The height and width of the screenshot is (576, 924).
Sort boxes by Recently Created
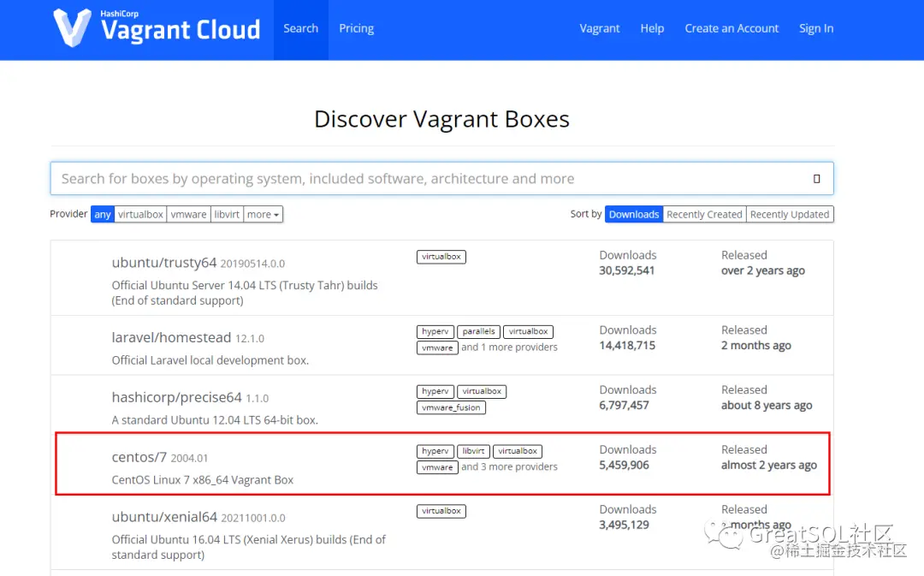(704, 214)
